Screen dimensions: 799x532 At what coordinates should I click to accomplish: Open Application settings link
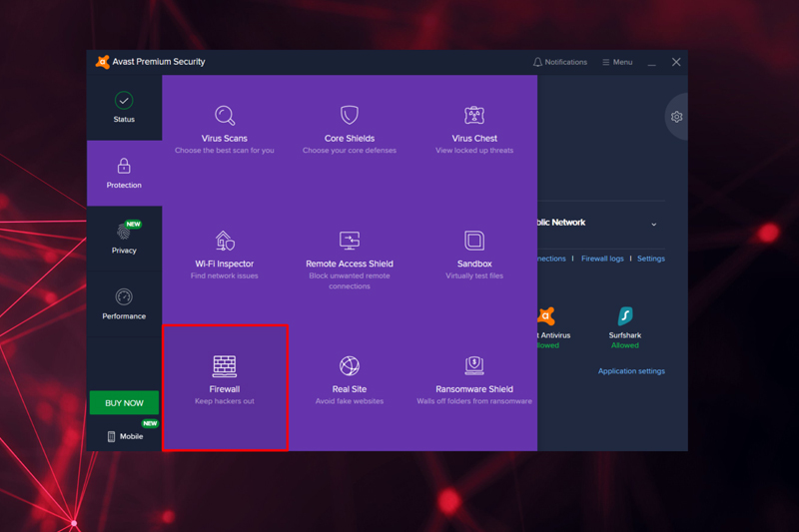[631, 371]
